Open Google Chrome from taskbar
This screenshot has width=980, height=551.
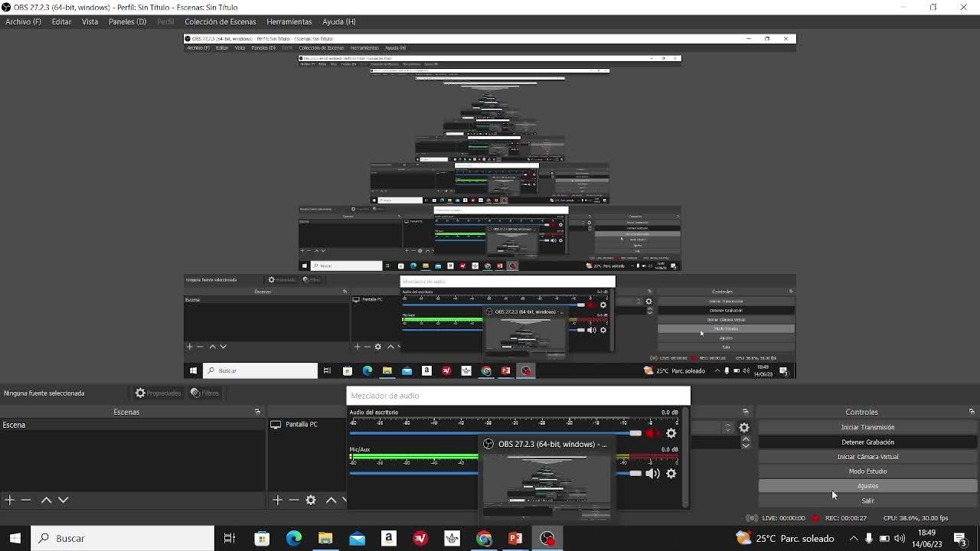click(484, 538)
